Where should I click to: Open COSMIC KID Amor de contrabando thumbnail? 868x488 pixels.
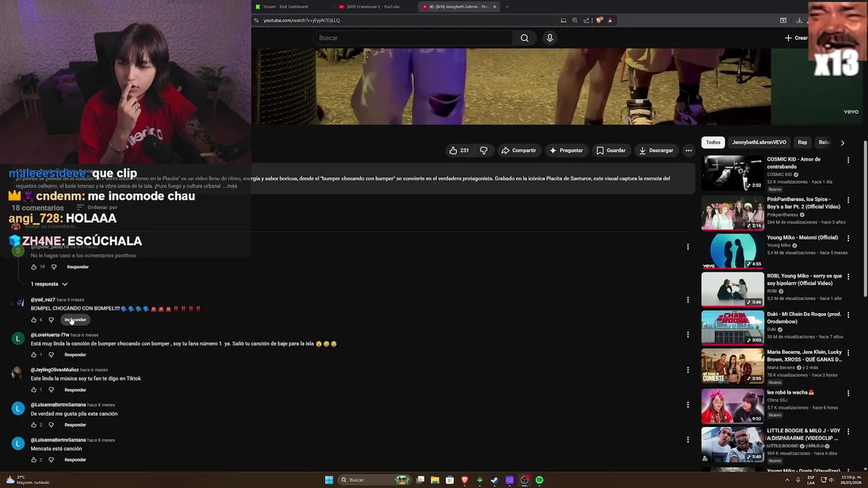click(732, 173)
